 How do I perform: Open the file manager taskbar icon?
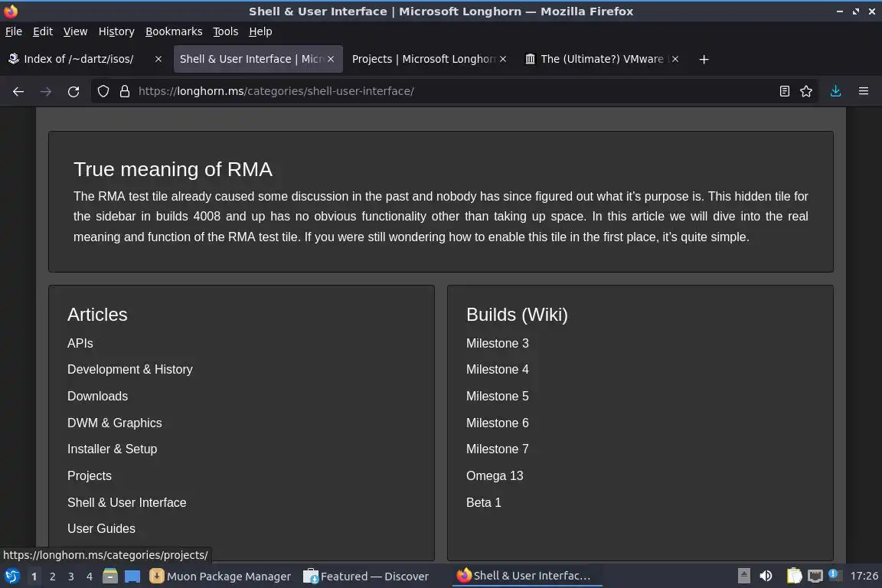point(110,577)
